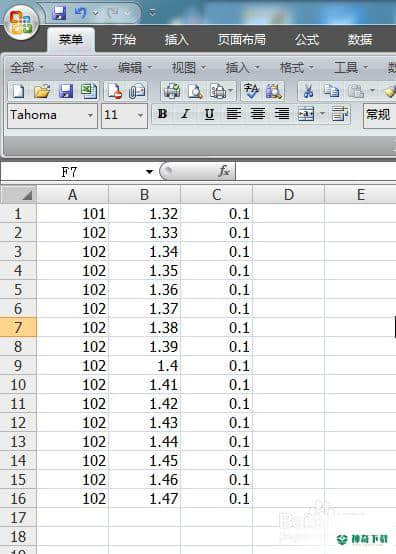
Task: Click the Quick Print icon
Action: (172, 91)
